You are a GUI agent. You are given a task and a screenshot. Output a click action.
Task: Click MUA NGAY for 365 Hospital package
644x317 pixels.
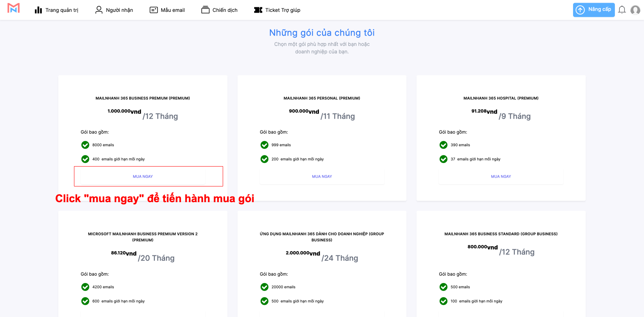pos(501,176)
